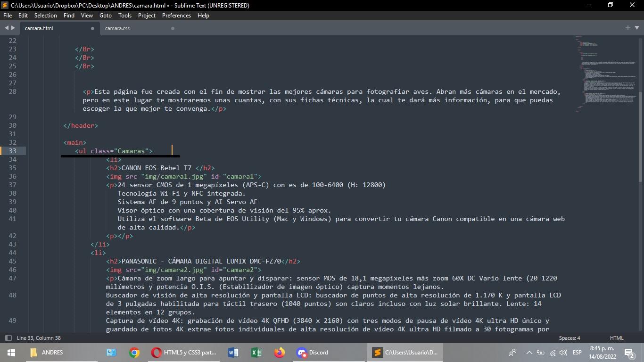Click Sublime Text taskbar button
The width and height of the screenshot is (644, 362).
pos(405,353)
